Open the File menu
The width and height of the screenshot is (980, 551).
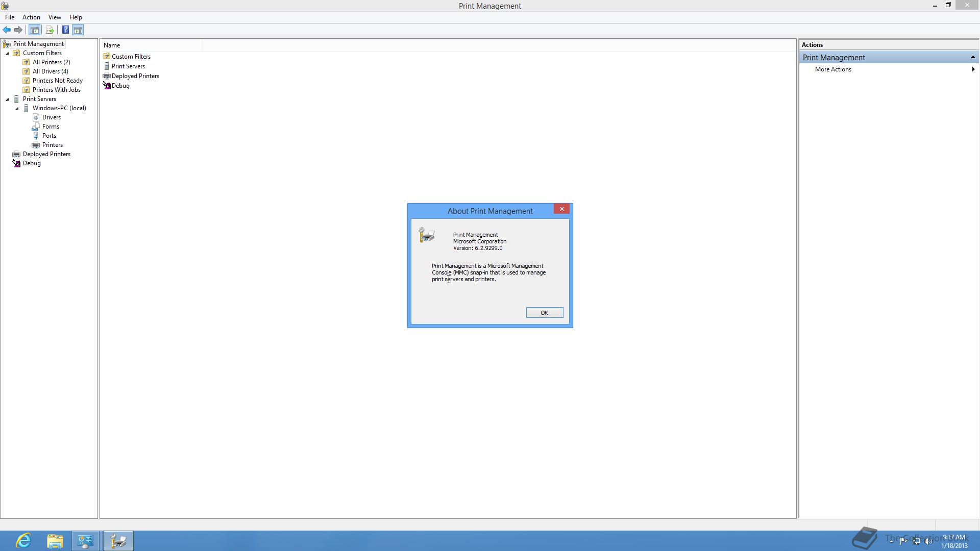10,17
